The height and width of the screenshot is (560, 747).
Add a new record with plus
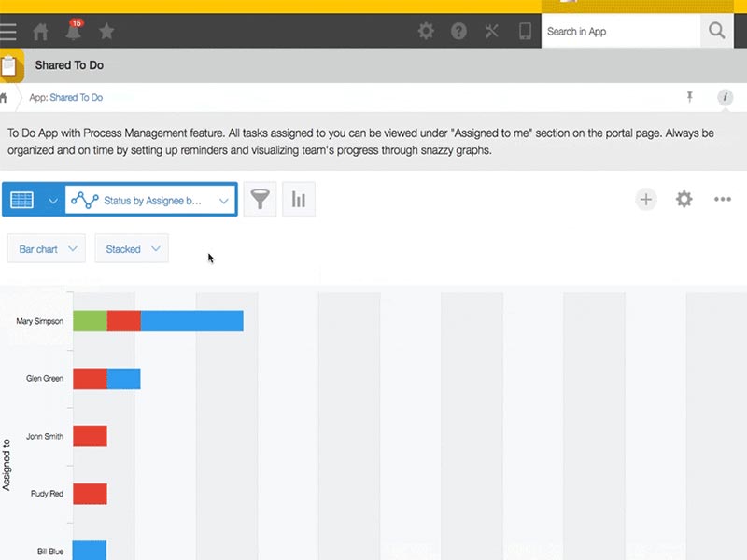point(646,199)
